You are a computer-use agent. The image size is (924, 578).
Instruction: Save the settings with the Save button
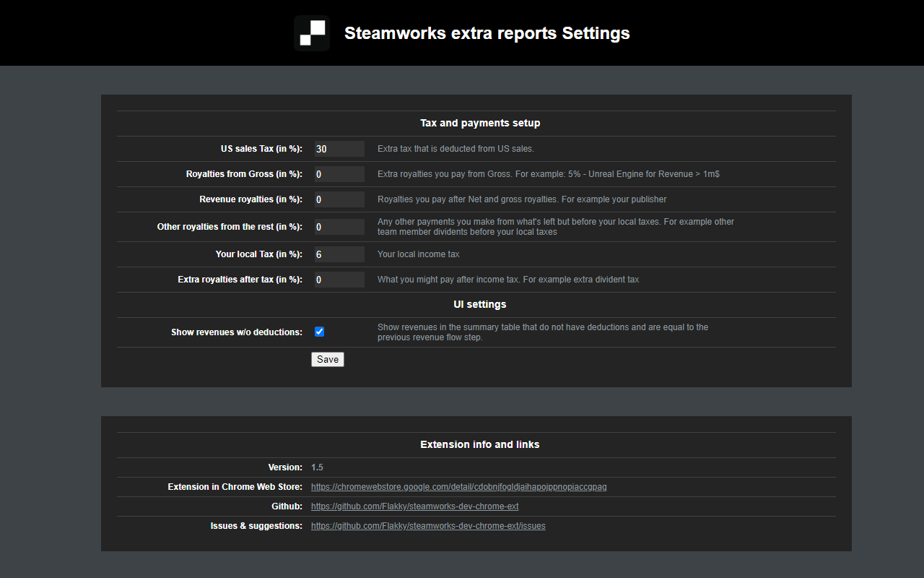click(x=328, y=359)
